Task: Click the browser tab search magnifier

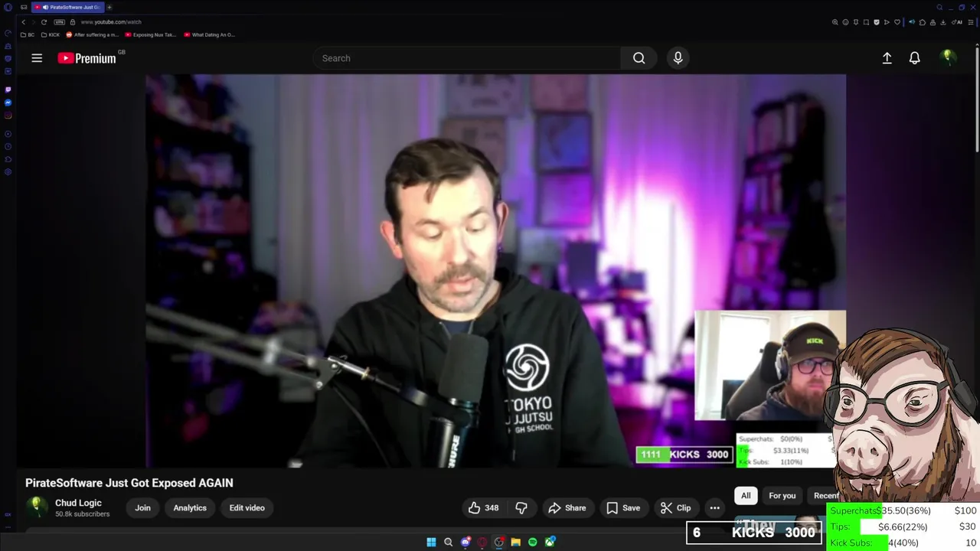Action: coord(939,7)
